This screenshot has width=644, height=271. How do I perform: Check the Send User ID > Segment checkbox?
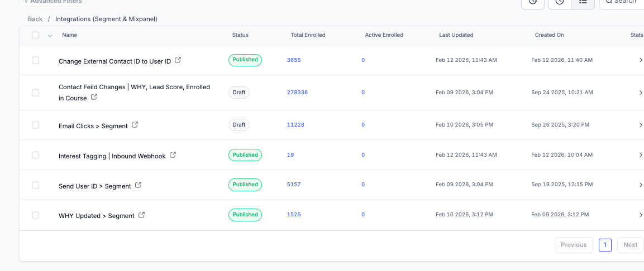pyautogui.click(x=35, y=185)
